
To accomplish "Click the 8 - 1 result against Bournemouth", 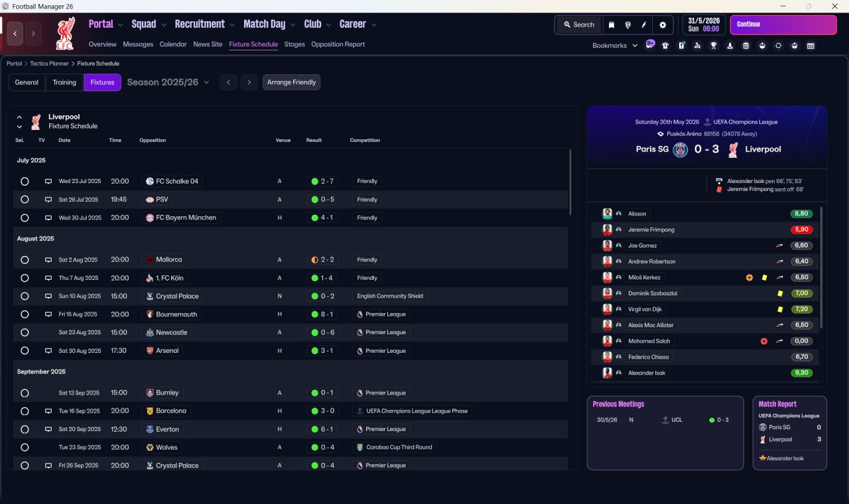I will click(323, 314).
